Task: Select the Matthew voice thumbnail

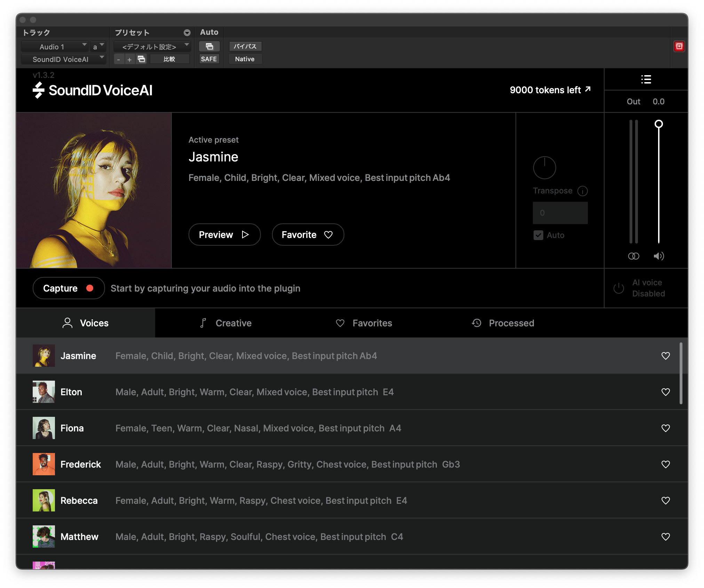Action: point(44,537)
